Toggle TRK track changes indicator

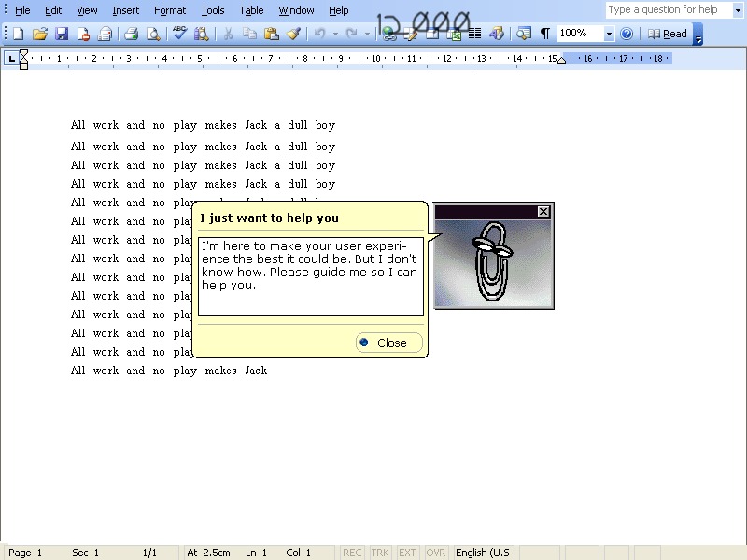(380, 553)
